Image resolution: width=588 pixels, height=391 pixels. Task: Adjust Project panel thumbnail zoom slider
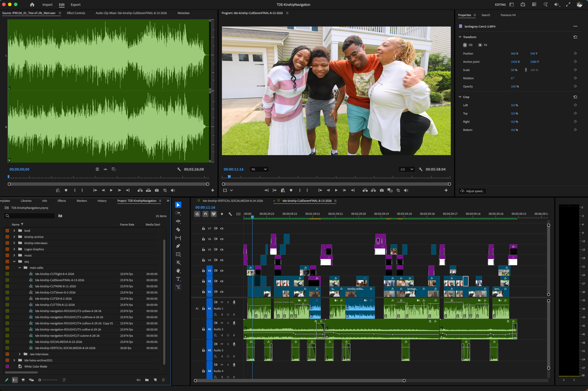pos(48,380)
